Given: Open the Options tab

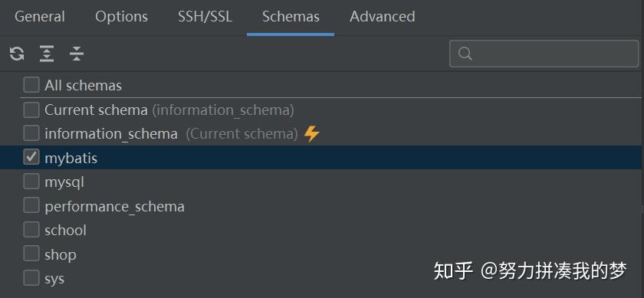Looking at the screenshot, I should tap(122, 17).
